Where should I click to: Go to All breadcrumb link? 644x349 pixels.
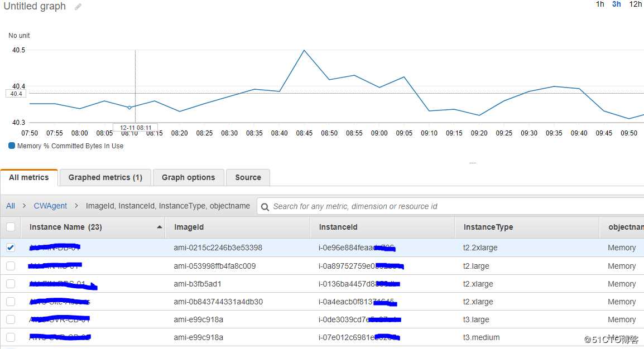[x=11, y=206]
